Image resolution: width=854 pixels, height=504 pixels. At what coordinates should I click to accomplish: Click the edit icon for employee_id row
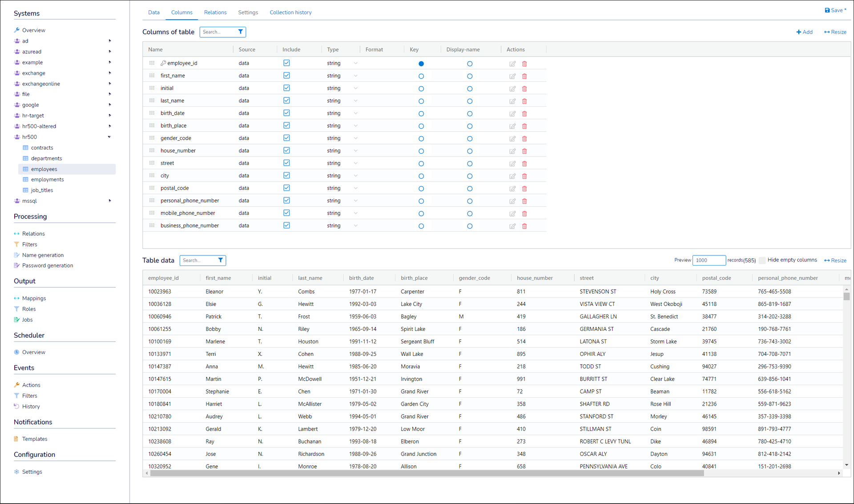pos(512,64)
